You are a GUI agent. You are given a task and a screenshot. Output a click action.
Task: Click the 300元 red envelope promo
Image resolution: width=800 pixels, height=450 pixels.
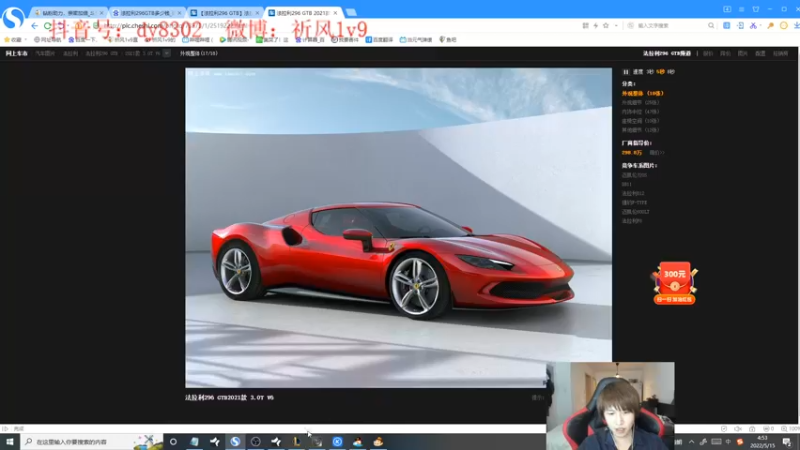(674, 283)
